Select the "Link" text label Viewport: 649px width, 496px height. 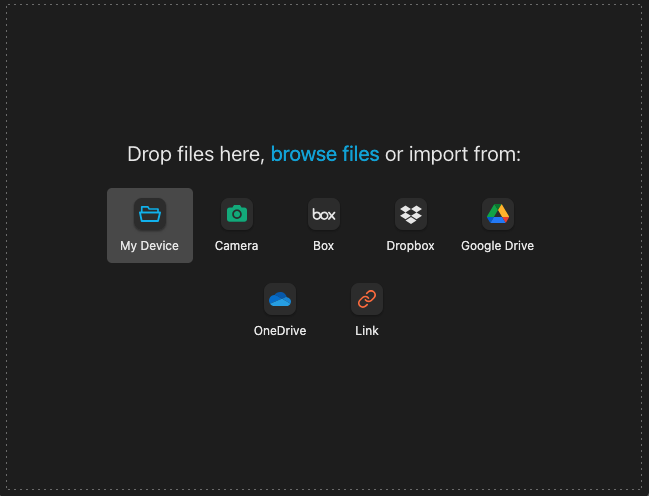point(367,331)
